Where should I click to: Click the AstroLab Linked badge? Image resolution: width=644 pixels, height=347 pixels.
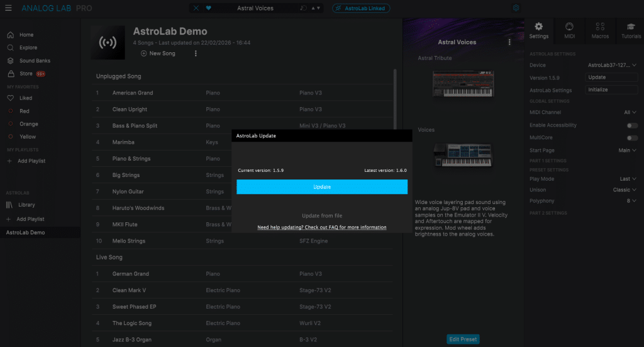coord(361,8)
